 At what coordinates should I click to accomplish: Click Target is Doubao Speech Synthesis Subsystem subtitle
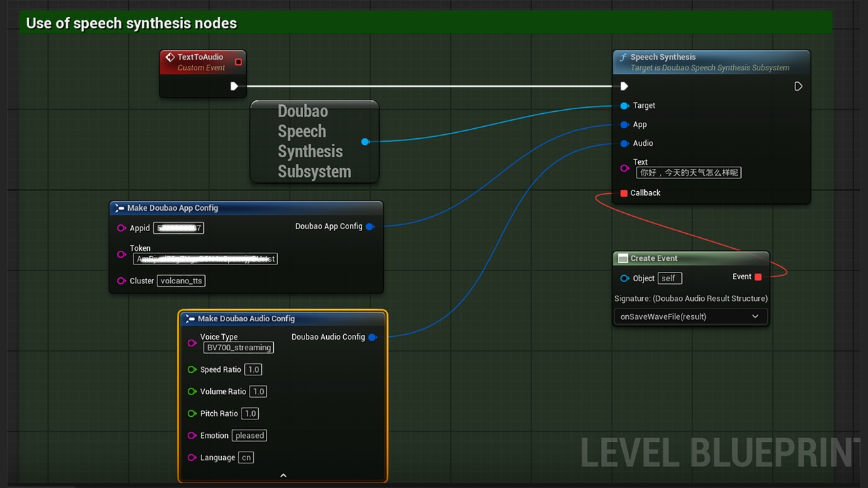point(710,68)
